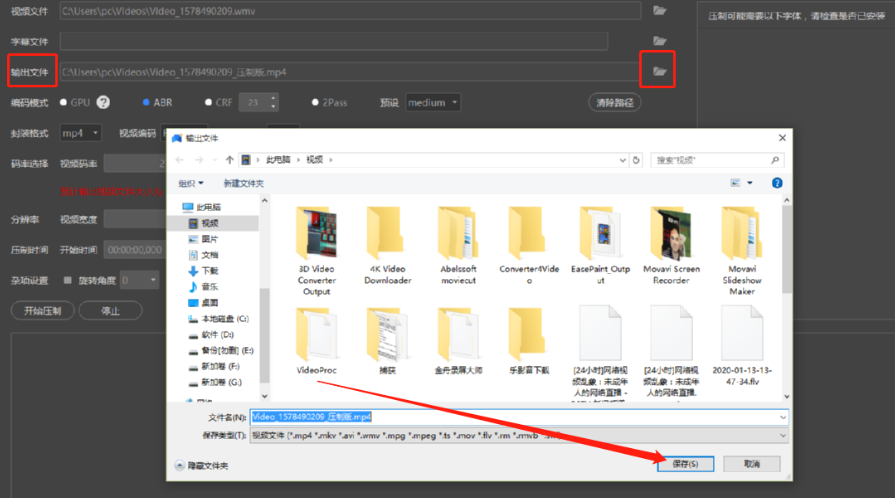Open the 金舟录屏大师 folder
The width and height of the screenshot is (895, 498).
pos(458,341)
